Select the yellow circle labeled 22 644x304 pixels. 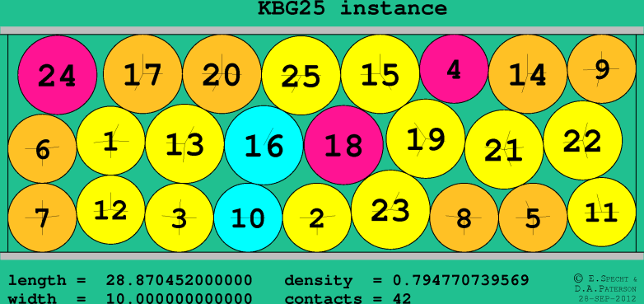(583, 141)
